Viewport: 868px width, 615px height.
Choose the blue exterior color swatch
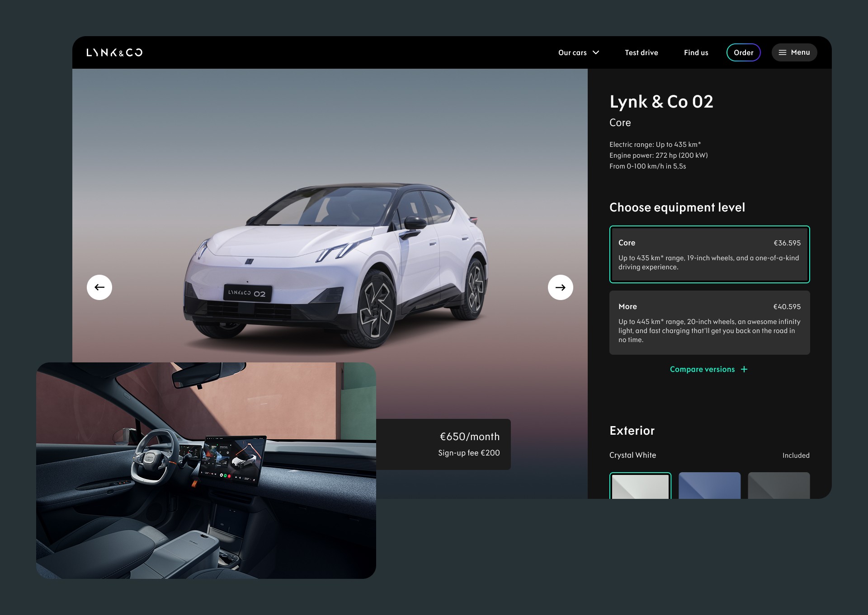pos(709,486)
